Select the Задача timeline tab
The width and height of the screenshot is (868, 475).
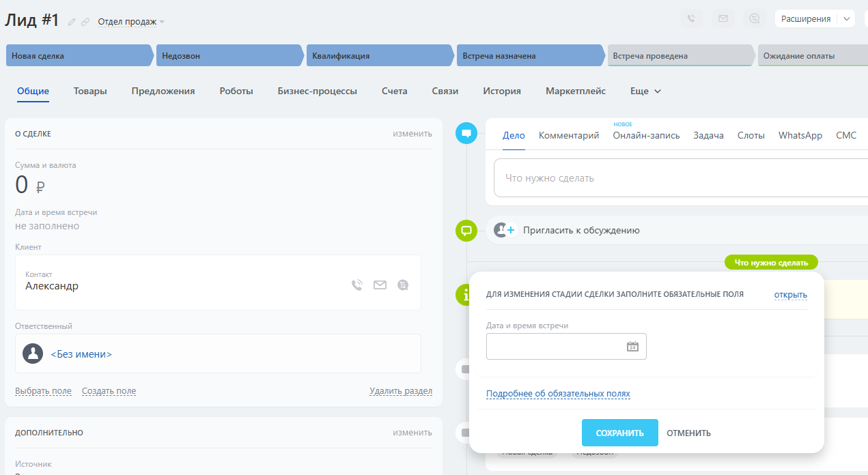(709, 135)
